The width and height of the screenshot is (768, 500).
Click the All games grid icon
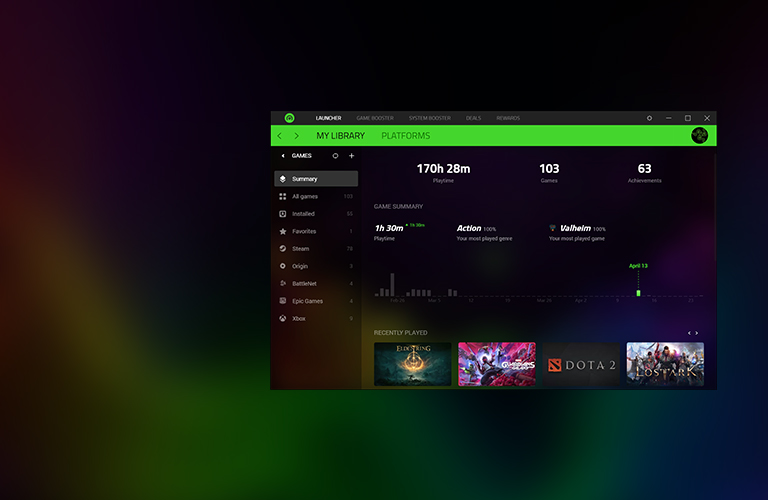pyautogui.click(x=283, y=196)
